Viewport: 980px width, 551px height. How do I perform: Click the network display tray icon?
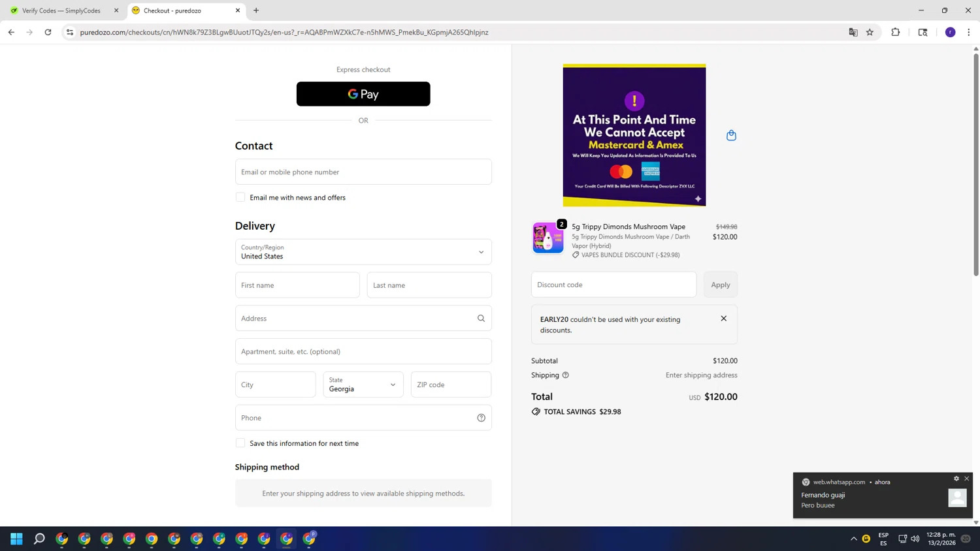[x=903, y=539]
